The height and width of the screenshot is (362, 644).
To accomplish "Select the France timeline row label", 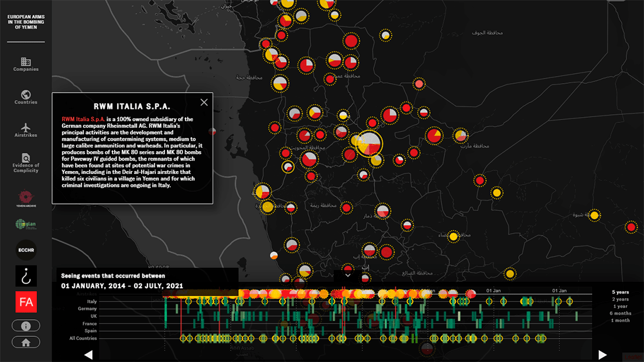I will point(90,323).
